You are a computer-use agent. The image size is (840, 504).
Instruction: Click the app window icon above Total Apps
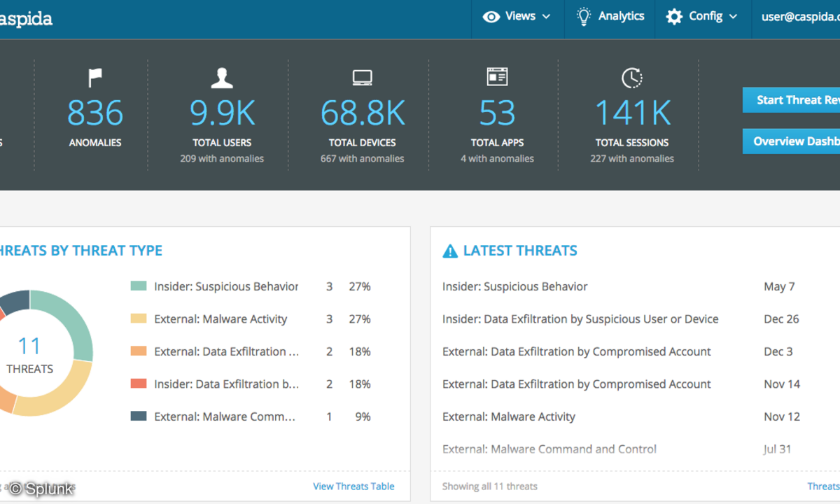point(497,77)
